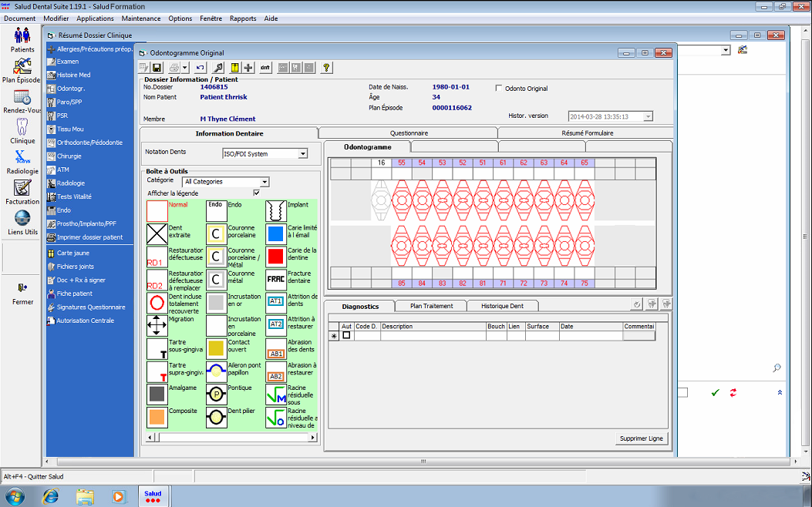Open Windows Explorer folder in taskbar
The image size is (812, 507).
tap(85, 497)
